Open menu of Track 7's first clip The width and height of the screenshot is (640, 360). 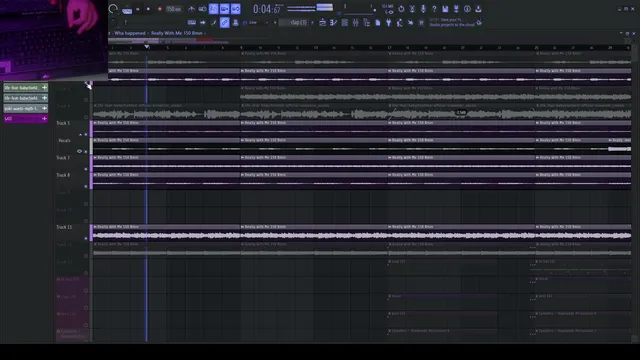tap(95, 158)
